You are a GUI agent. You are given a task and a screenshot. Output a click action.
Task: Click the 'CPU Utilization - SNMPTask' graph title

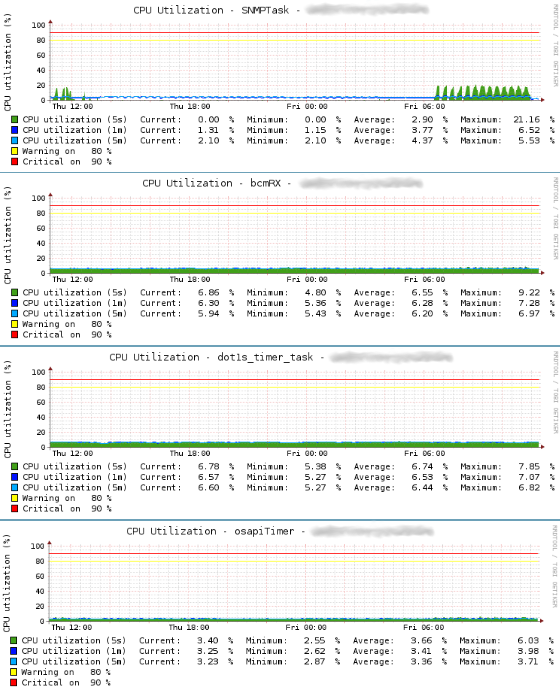click(x=211, y=10)
